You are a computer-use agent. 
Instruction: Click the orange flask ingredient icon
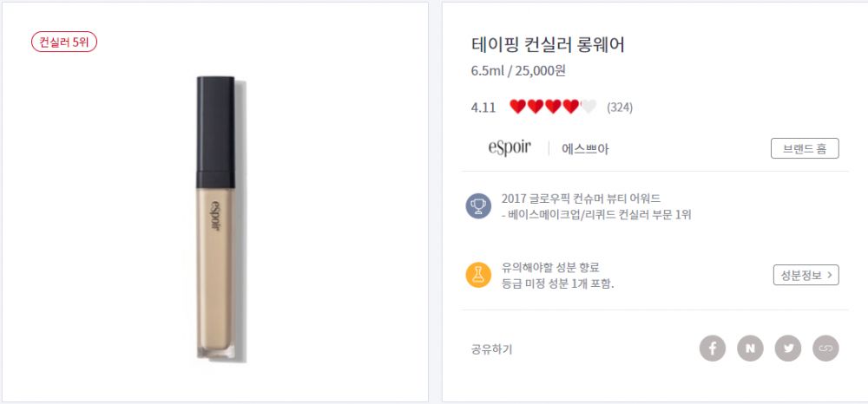coord(478,275)
